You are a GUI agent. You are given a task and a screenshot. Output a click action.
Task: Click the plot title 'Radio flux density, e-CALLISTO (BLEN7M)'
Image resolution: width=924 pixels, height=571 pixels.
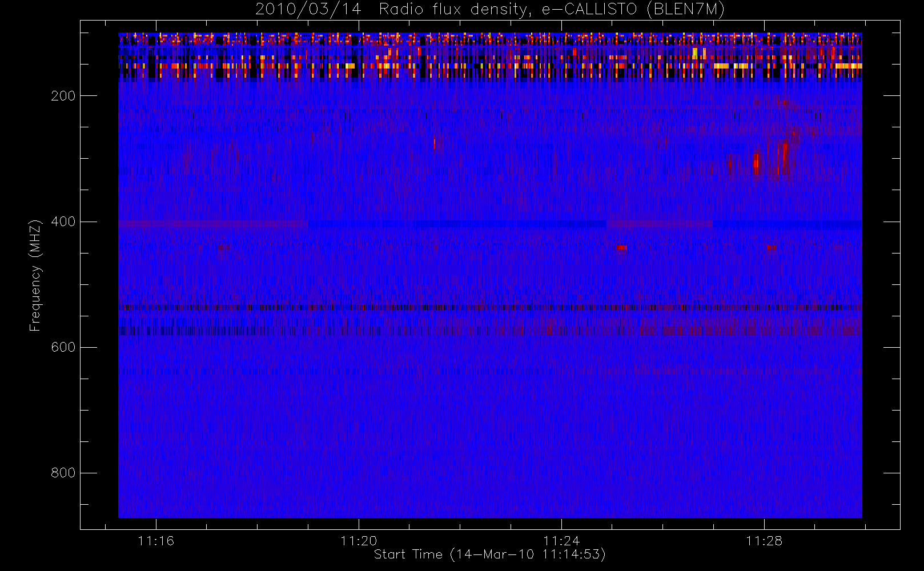point(552,9)
